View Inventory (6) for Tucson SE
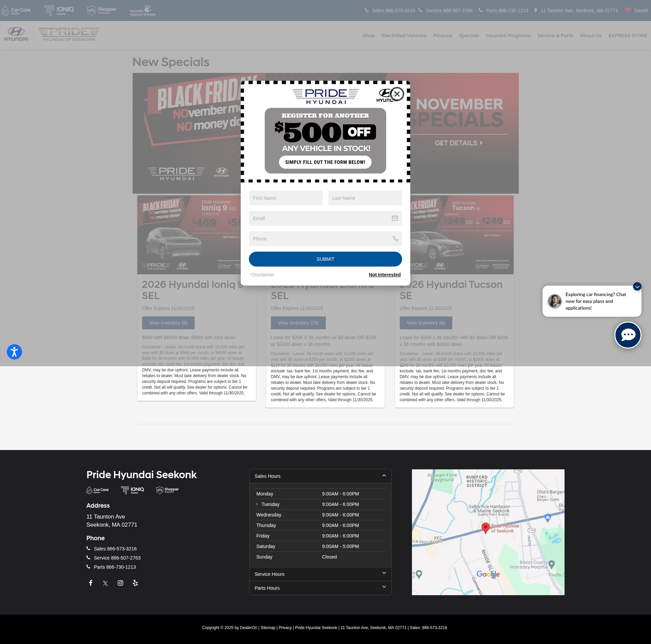 click(426, 323)
